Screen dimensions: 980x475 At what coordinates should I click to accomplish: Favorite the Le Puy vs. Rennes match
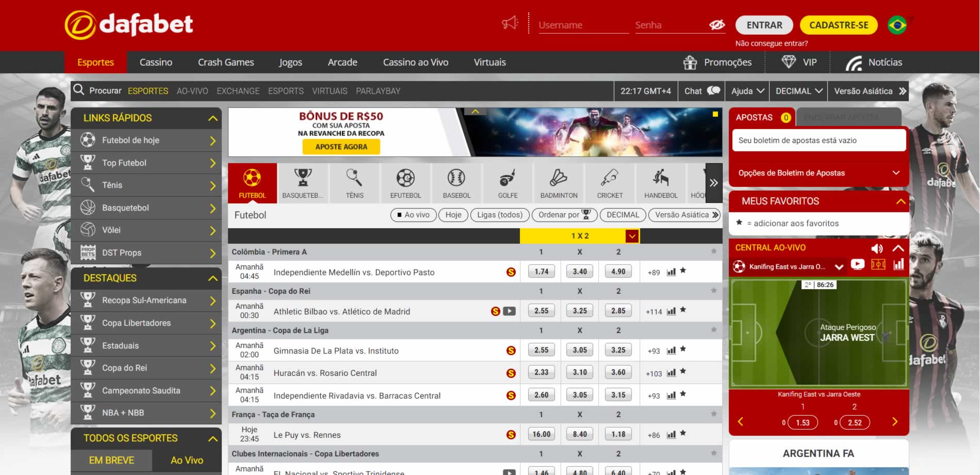click(x=683, y=433)
